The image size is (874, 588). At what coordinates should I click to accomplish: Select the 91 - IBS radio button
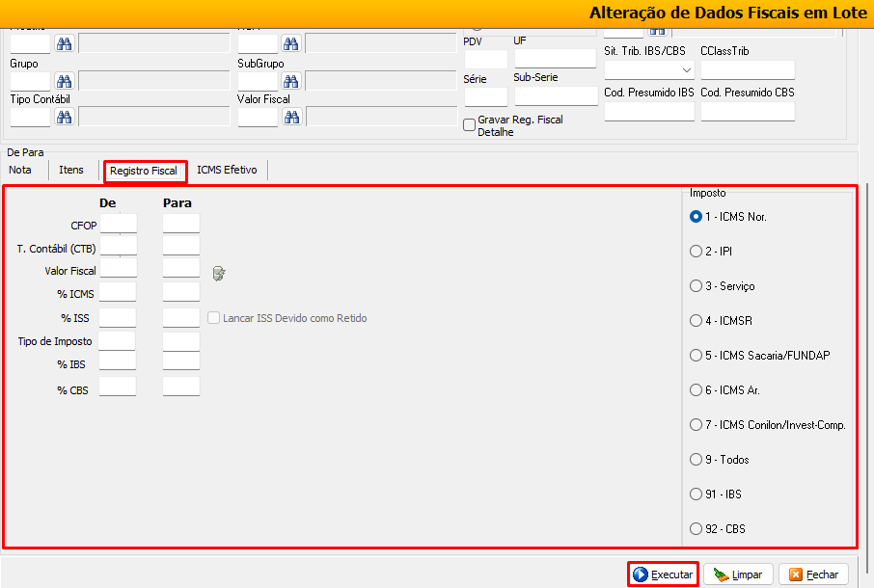pos(696,494)
